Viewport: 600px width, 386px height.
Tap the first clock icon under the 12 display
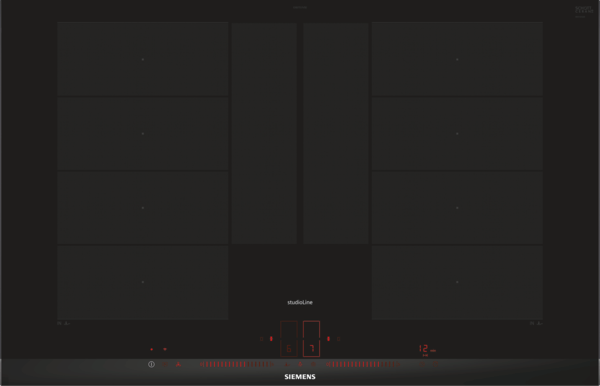coord(422,364)
